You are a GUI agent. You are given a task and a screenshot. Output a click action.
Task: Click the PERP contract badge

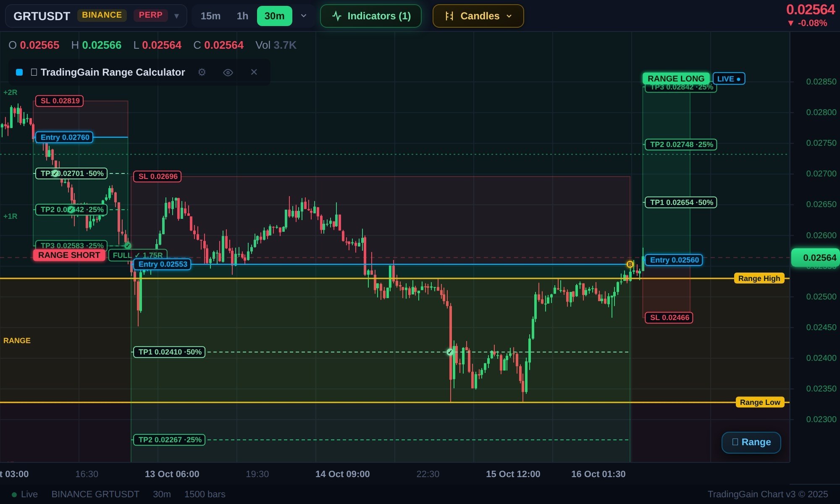click(150, 15)
